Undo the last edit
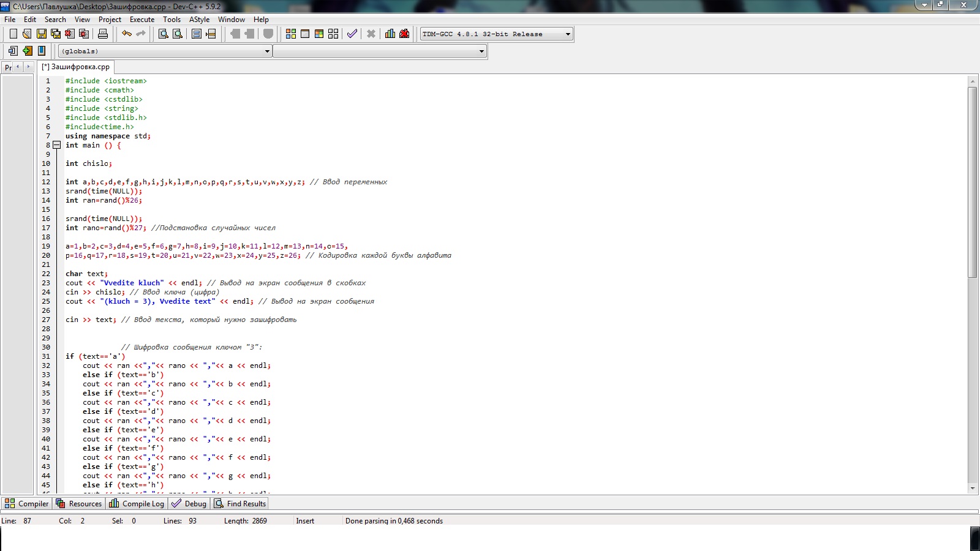The height and width of the screenshot is (551, 980). tap(127, 34)
